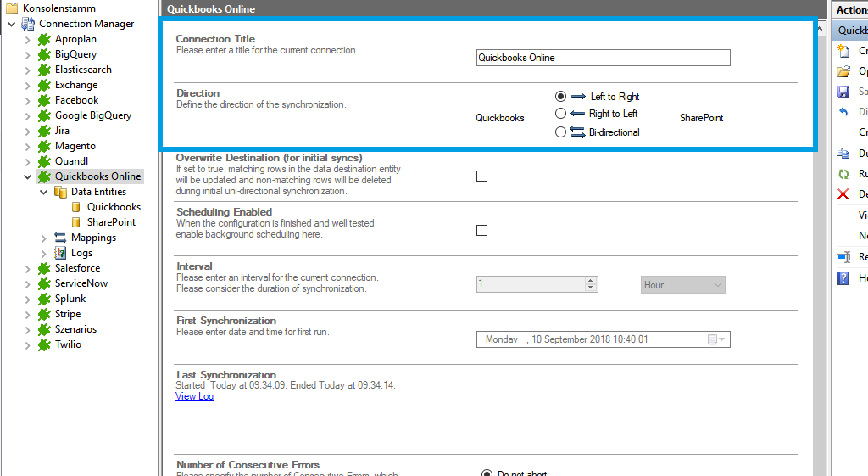
Task: Select the Right to Left direction
Action: click(x=560, y=114)
